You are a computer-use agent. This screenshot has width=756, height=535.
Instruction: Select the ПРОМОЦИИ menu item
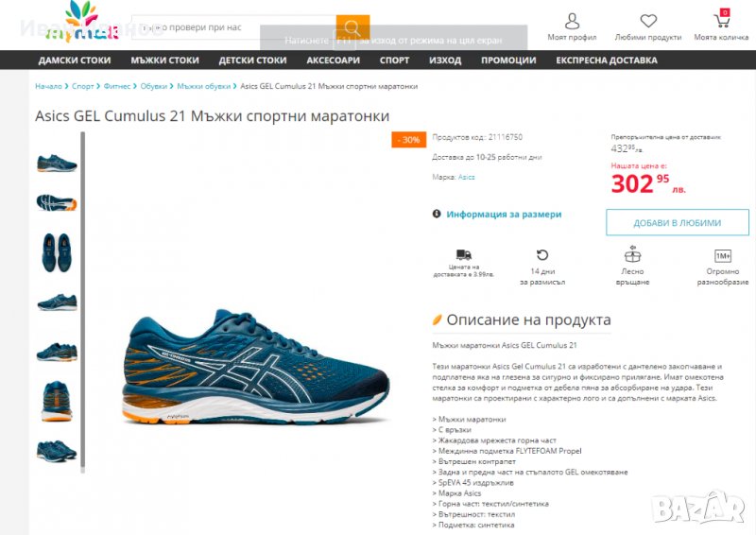508,60
